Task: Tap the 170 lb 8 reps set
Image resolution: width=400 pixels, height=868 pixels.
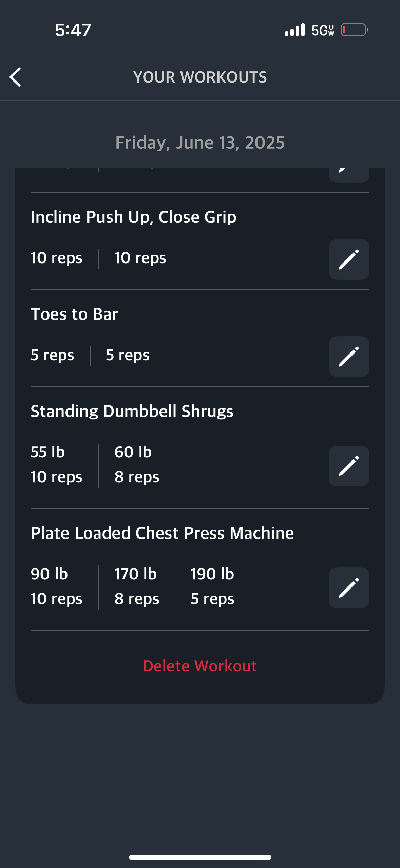Action: click(x=137, y=586)
